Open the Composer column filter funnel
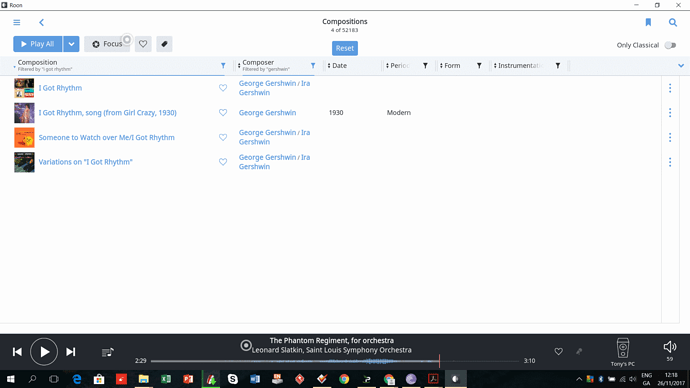Image resolution: width=690 pixels, height=388 pixels. [x=313, y=66]
